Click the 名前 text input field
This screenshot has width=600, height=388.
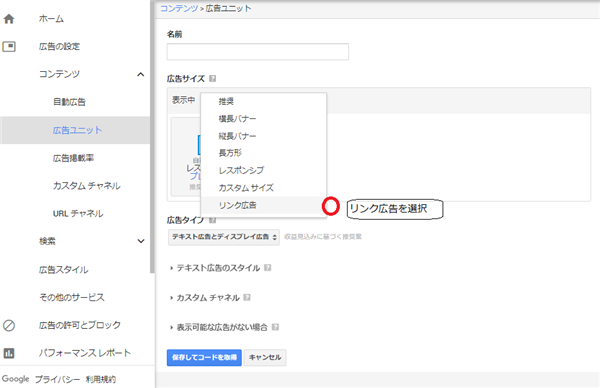(258, 52)
